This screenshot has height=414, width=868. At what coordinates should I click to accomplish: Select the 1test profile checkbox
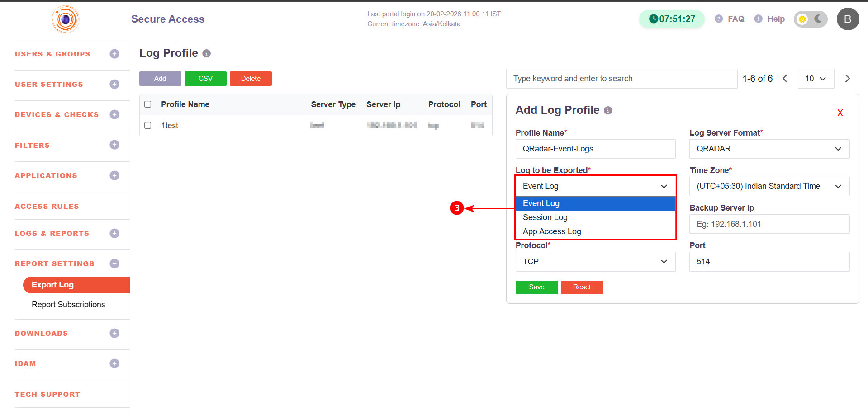click(148, 126)
